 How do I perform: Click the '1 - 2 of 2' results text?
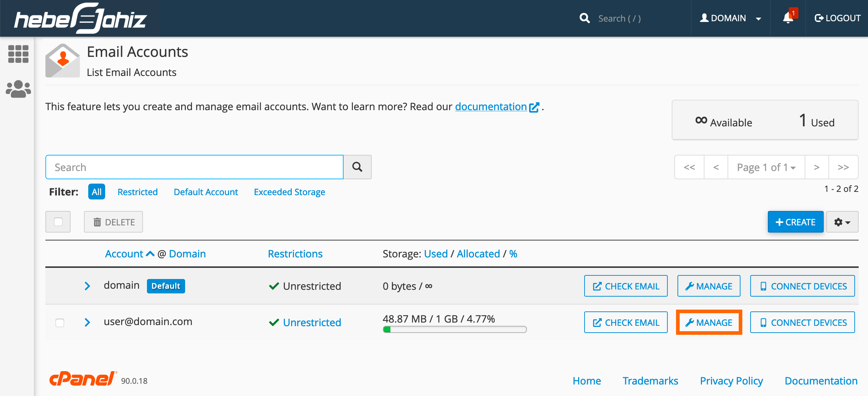click(841, 189)
